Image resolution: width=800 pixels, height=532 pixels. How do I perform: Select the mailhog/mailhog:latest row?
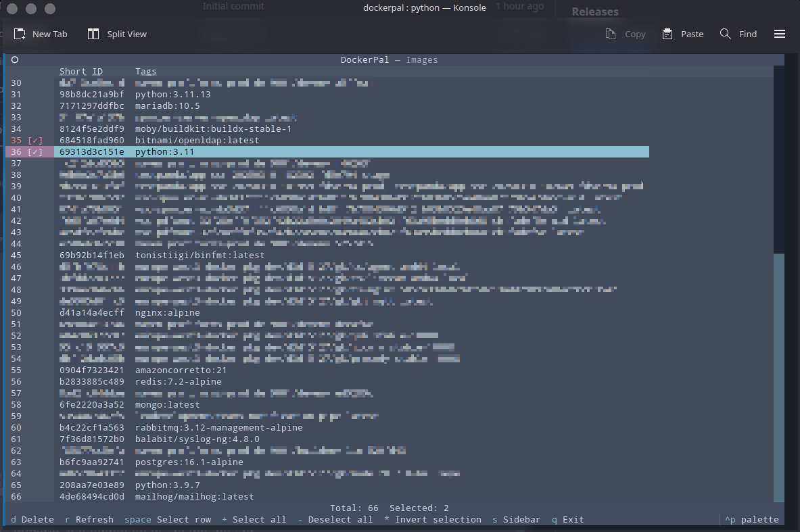pyautogui.click(x=327, y=496)
